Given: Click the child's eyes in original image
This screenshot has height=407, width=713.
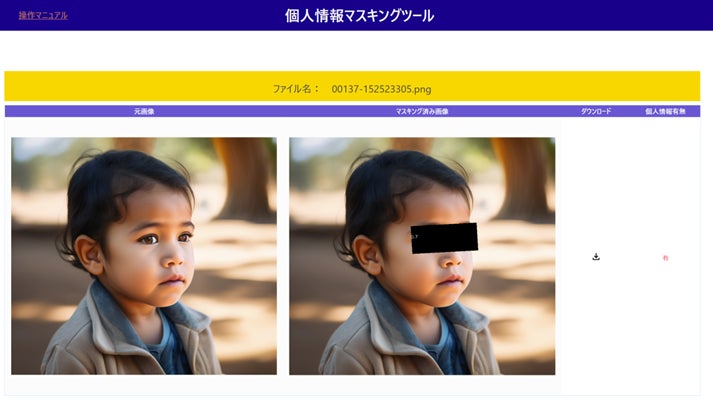Looking at the screenshot, I should click(x=166, y=238).
